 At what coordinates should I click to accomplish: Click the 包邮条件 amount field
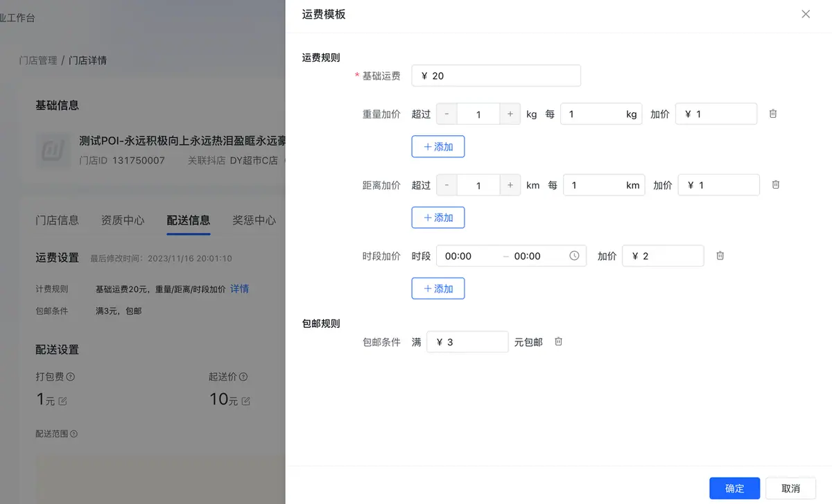click(467, 342)
